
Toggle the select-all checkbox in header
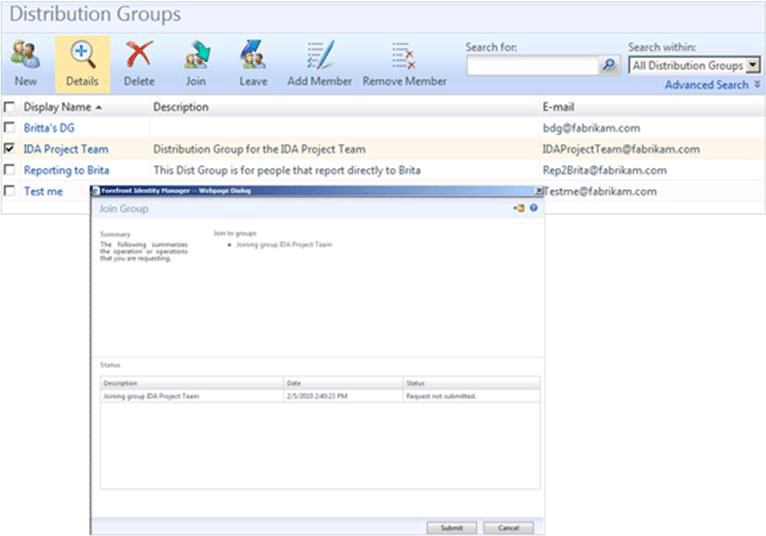coord(9,107)
